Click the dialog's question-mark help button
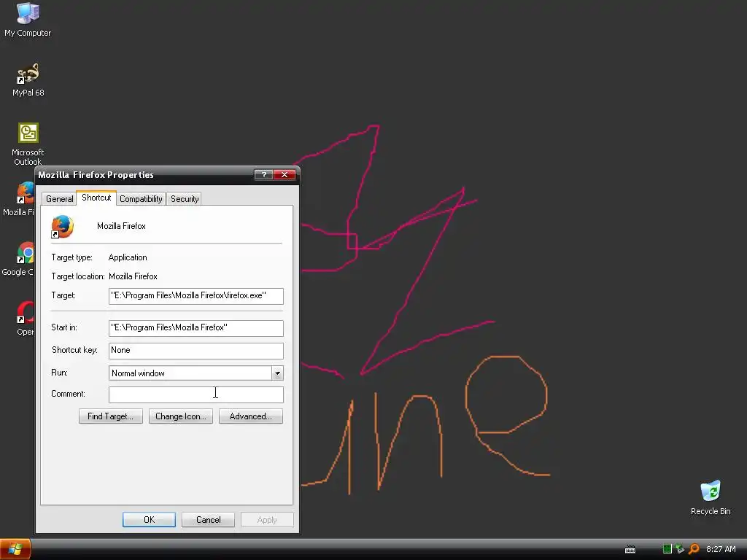The width and height of the screenshot is (747, 560). 263,175
